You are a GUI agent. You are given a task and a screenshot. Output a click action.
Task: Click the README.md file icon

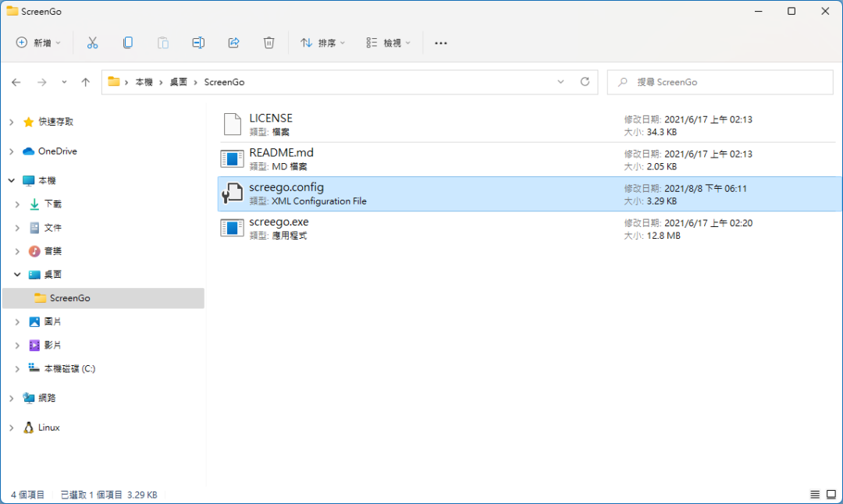tap(233, 159)
